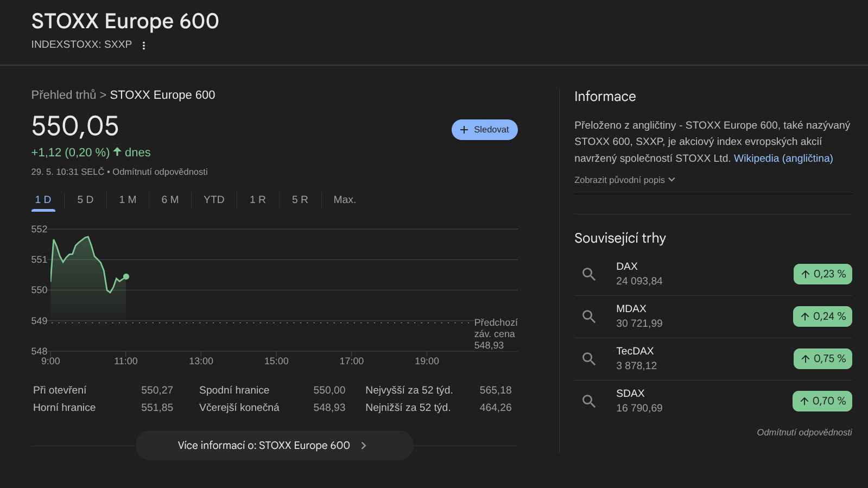The image size is (868, 488).
Task: Click the STOXX Europe 600 page title
Action: (125, 21)
